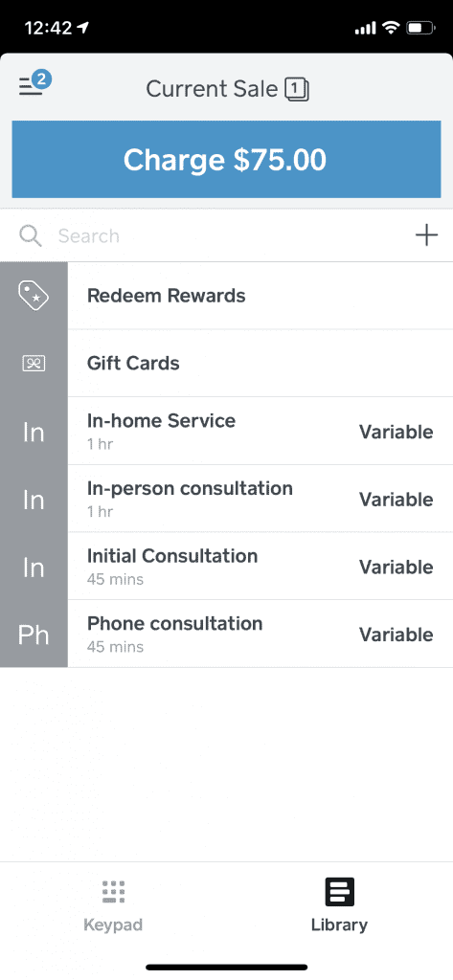Tap the Charge $75.00 button
This screenshot has height=980, width=453.
(x=226, y=160)
